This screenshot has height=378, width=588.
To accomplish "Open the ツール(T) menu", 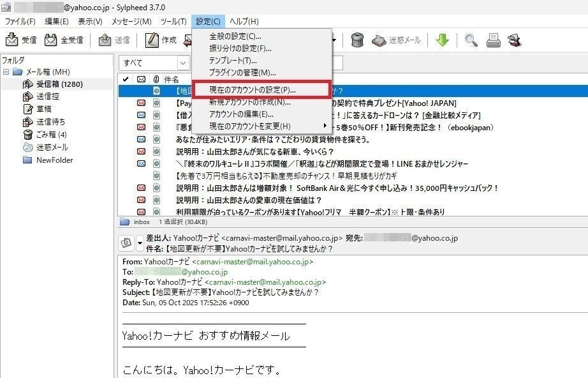I will point(173,22).
